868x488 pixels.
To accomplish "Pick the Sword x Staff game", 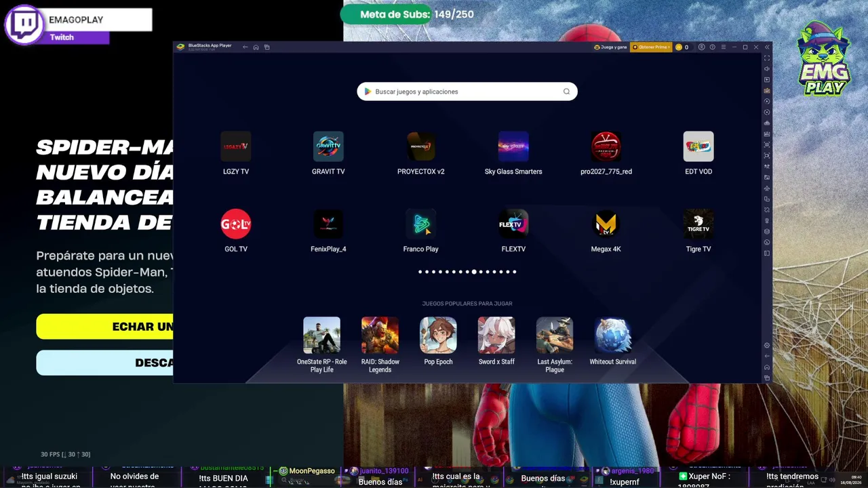I will [x=496, y=335].
